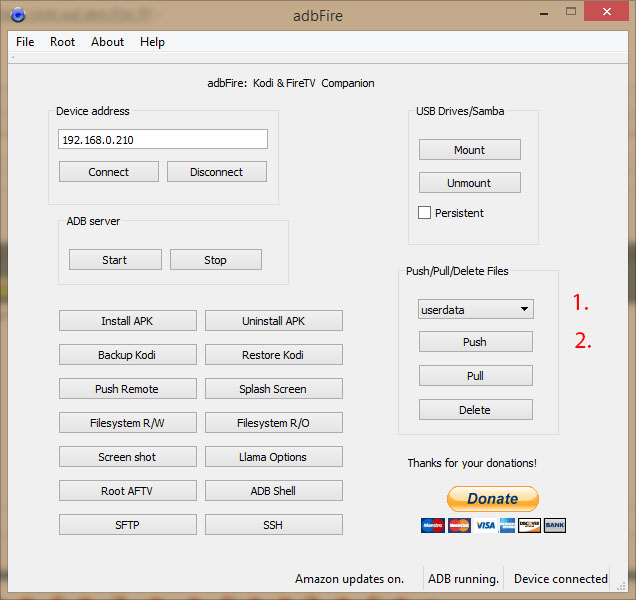Click Push Remote
The width and height of the screenshot is (636, 600).
point(128,389)
